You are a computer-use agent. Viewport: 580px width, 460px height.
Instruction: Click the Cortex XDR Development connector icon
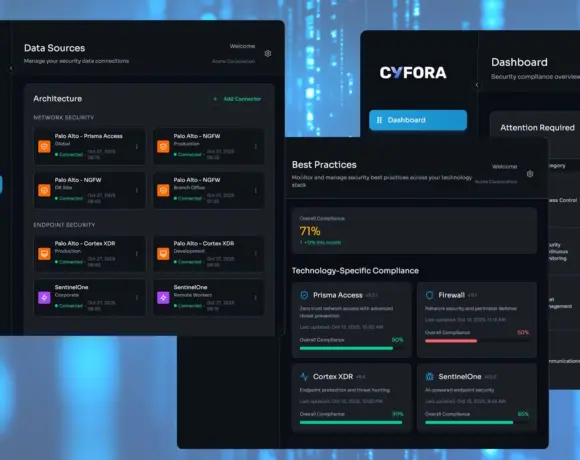163,254
